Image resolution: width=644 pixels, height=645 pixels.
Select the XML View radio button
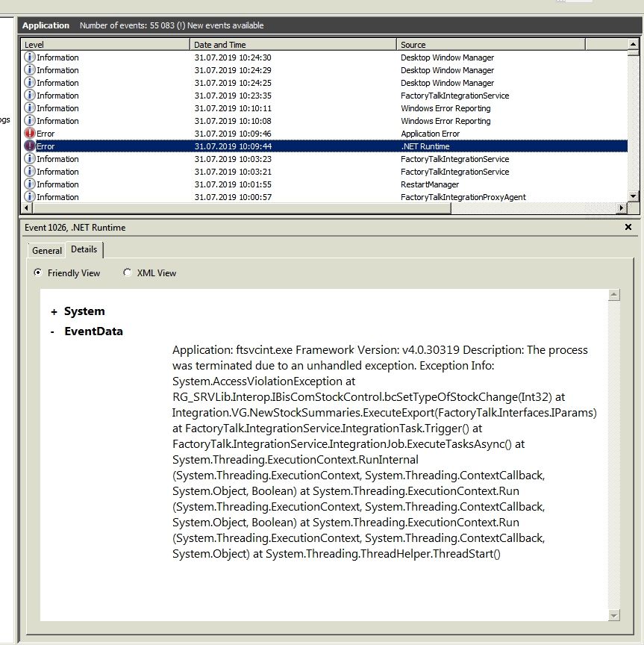click(x=128, y=272)
